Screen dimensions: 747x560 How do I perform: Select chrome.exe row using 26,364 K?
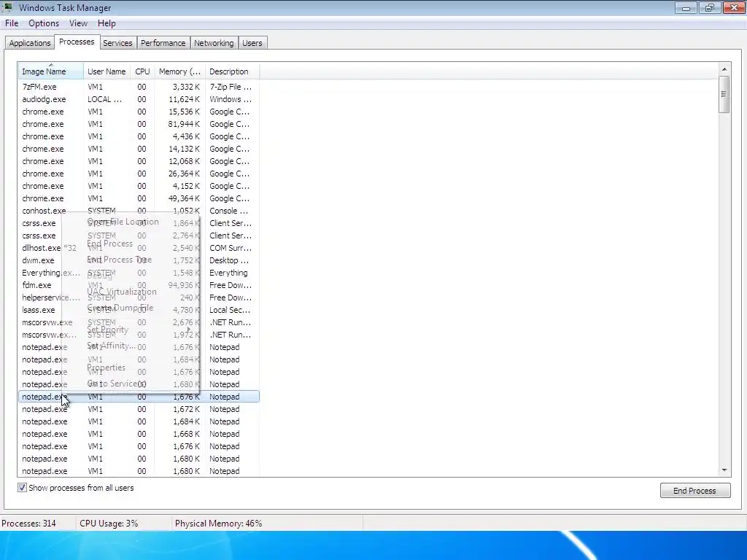pyautogui.click(x=139, y=174)
